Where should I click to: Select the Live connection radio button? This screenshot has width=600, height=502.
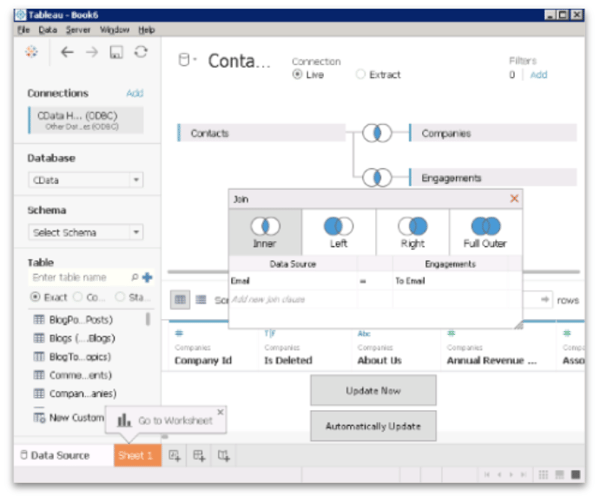click(x=298, y=75)
